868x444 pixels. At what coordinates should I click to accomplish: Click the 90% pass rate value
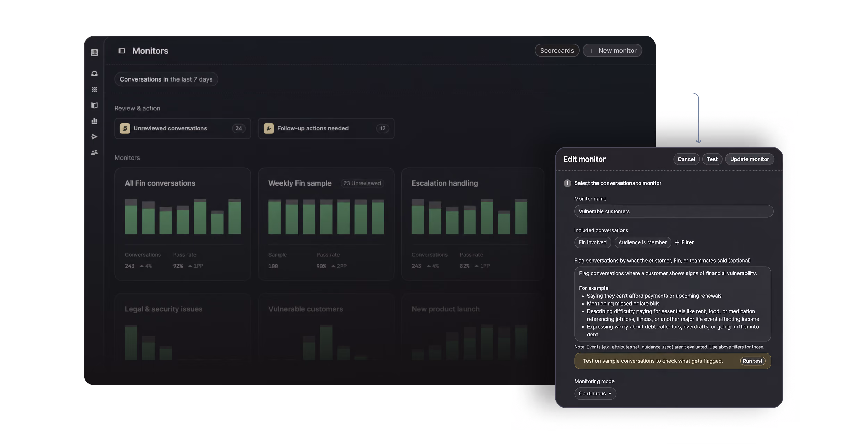[x=321, y=266]
